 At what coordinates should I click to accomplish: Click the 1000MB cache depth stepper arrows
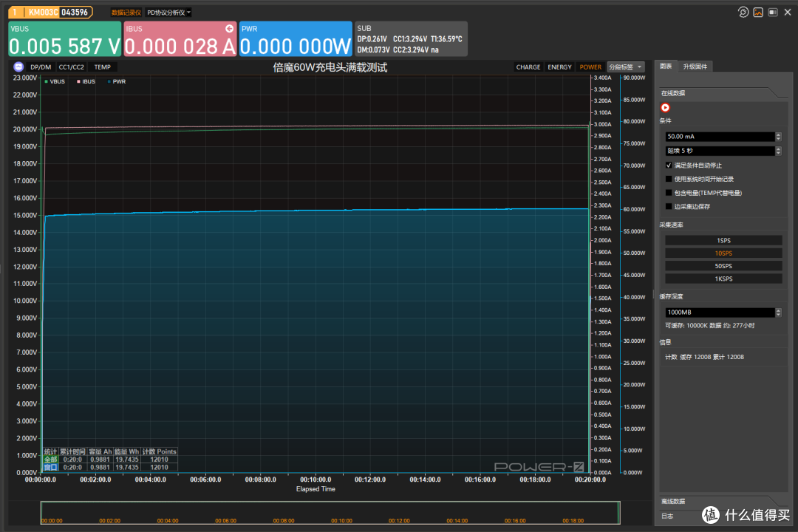point(778,312)
